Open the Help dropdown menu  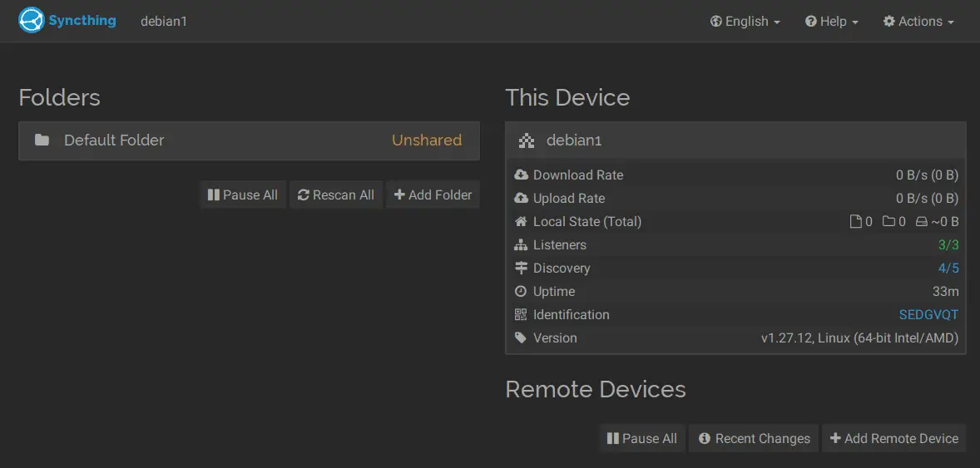(831, 22)
